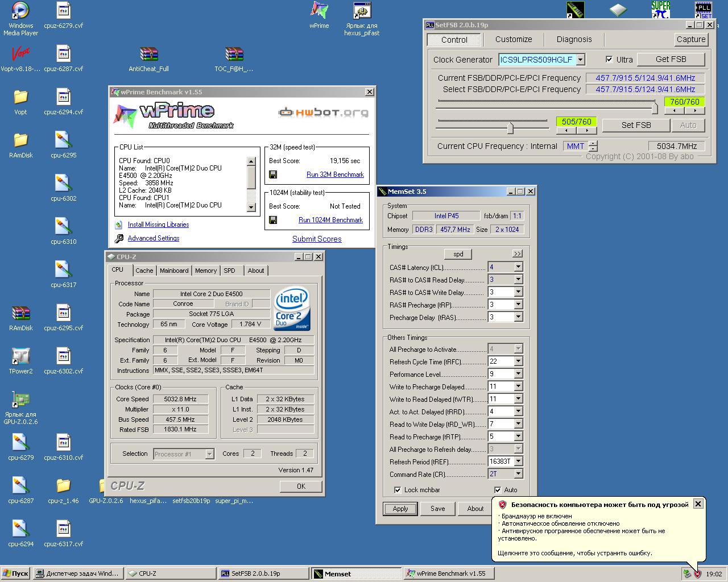Click Set FSB button
The width and height of the screenshot is (728, 582).
tap(636, 125)
